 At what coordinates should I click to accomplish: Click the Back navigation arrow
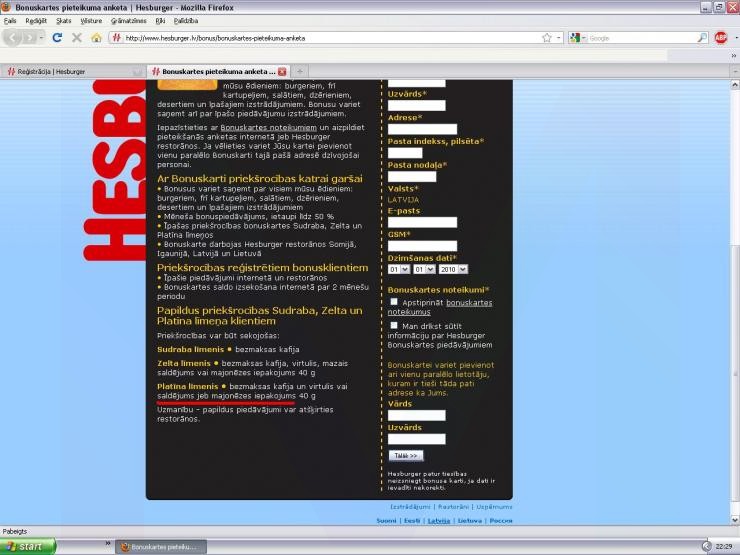(x=14, y=38)
